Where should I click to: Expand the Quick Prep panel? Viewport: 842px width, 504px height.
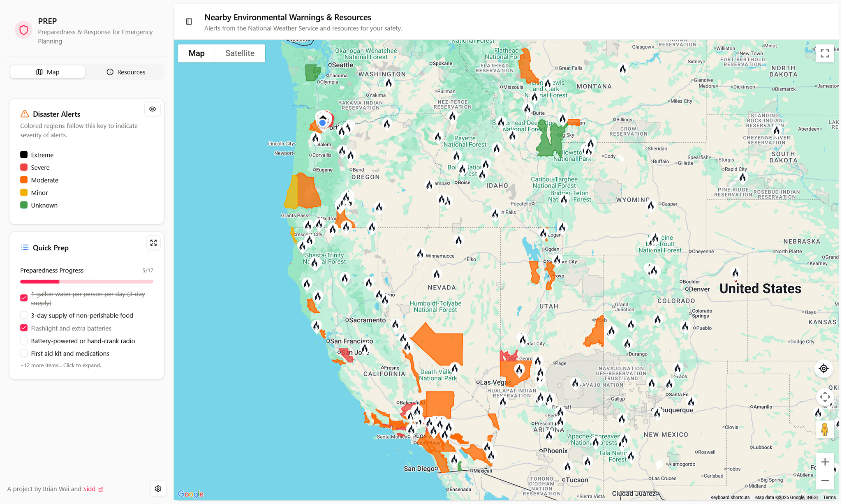(x=153, y=243)
